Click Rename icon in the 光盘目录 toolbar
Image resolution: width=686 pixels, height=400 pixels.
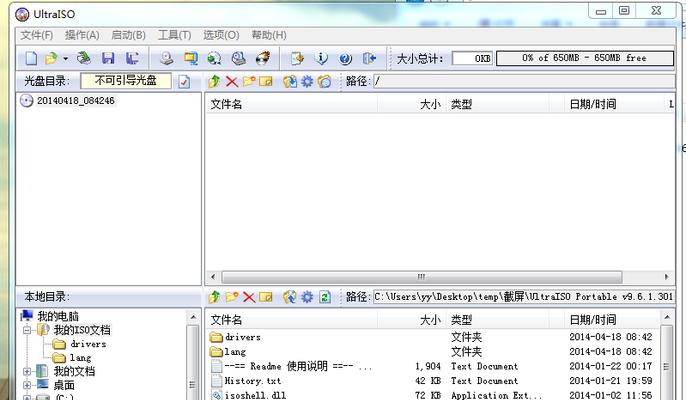click(266, 81)
